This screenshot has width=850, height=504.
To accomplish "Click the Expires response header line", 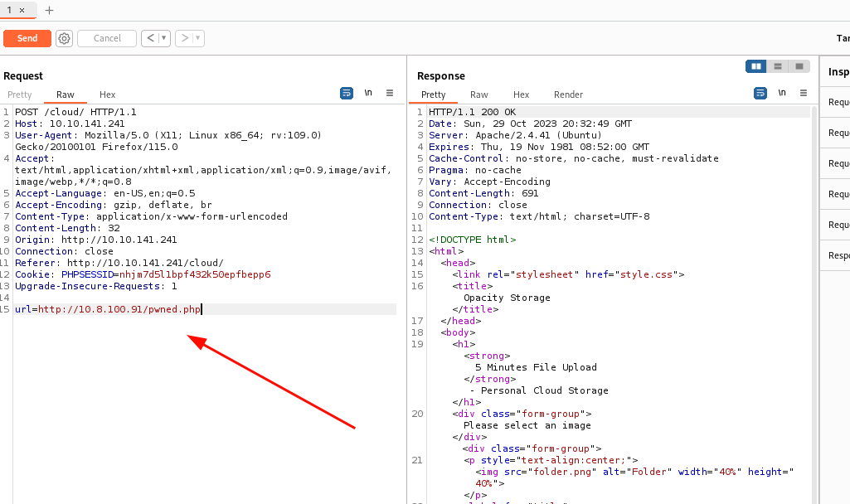I will pyautogui.click(x=539, y=147).
